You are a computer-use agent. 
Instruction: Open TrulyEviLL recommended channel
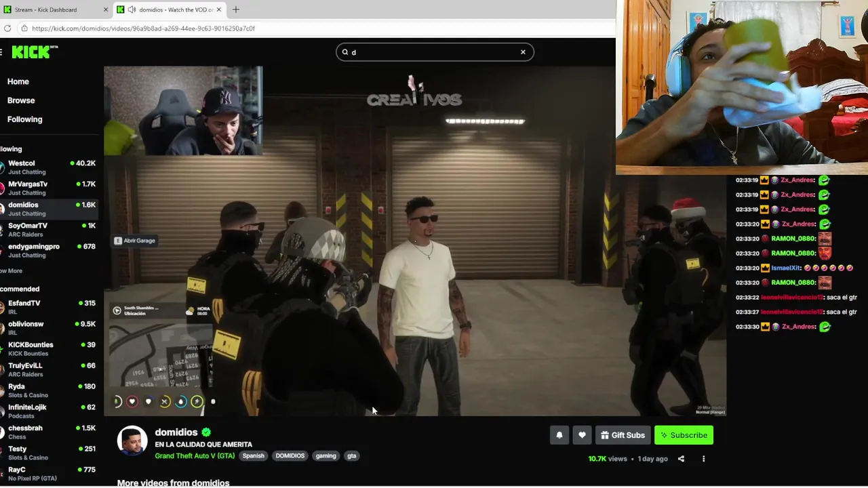49,369
